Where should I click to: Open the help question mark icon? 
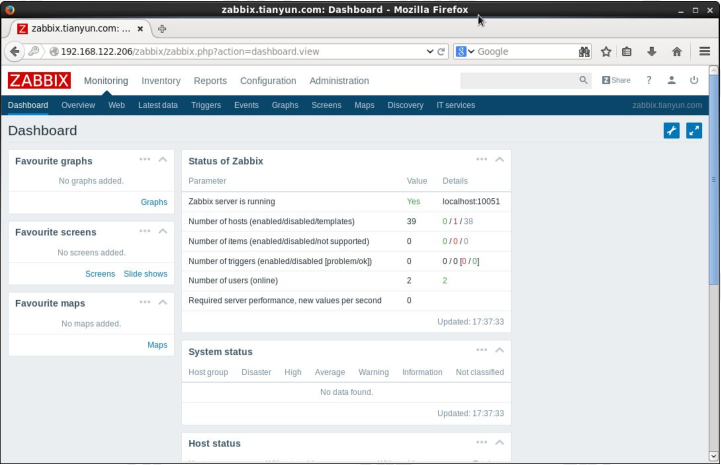click(649, 80)
